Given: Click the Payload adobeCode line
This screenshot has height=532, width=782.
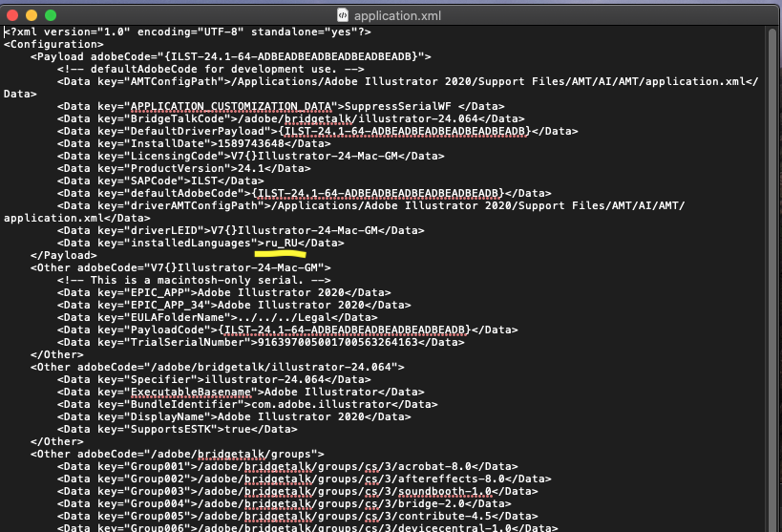Looking at the screenshot, I should click(230, 57).
